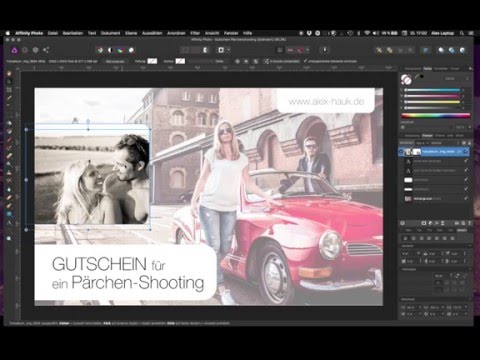This screenshot has height=360, width=480.
Task: Select the Fotoalbum layer thumbnail
Action: click(x=408, y=152)
